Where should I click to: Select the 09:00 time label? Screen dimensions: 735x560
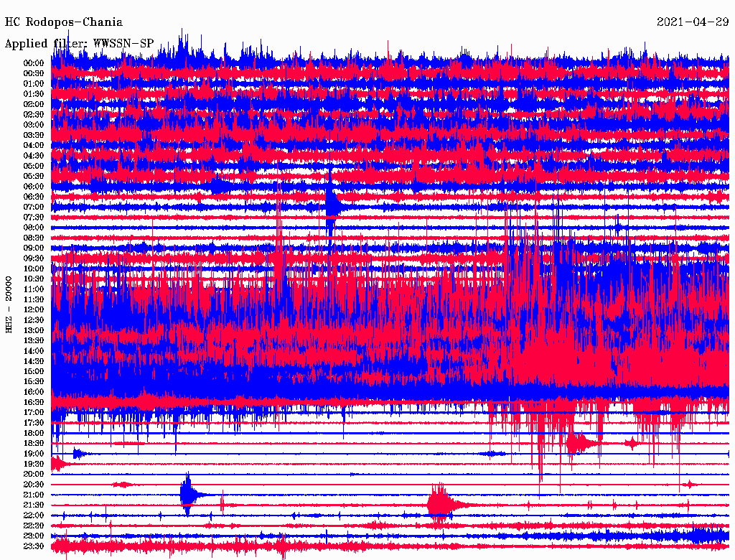(34, 248)
